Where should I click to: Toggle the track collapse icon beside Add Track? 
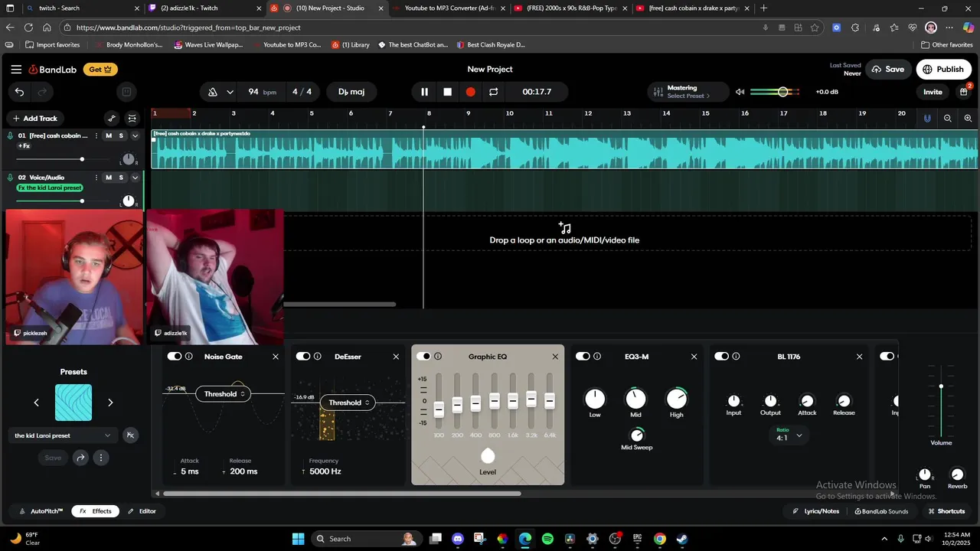pos(132,119)
